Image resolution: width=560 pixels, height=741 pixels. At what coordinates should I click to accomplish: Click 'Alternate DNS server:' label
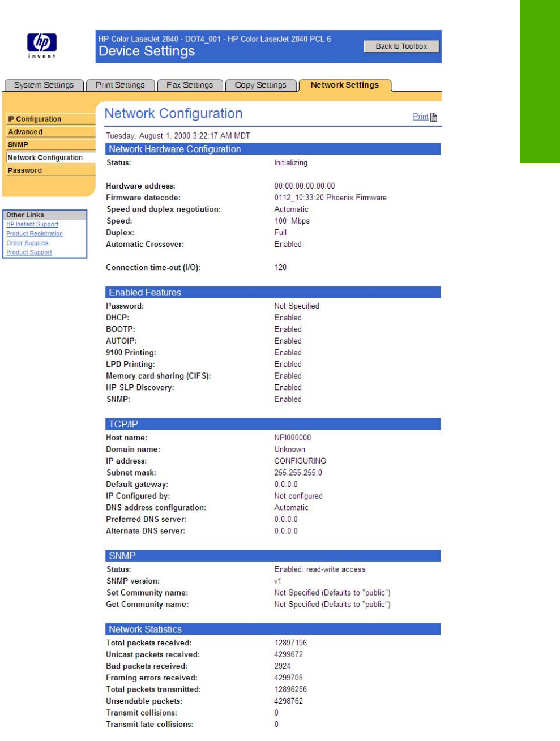coord(146,531)
